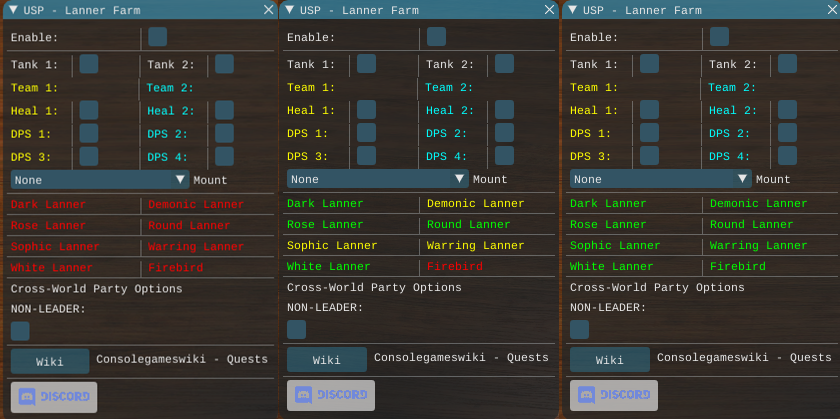Close the right USP Lanner Farm window
The height and width of the screenshot is (419, 840).
coord(828,10)
